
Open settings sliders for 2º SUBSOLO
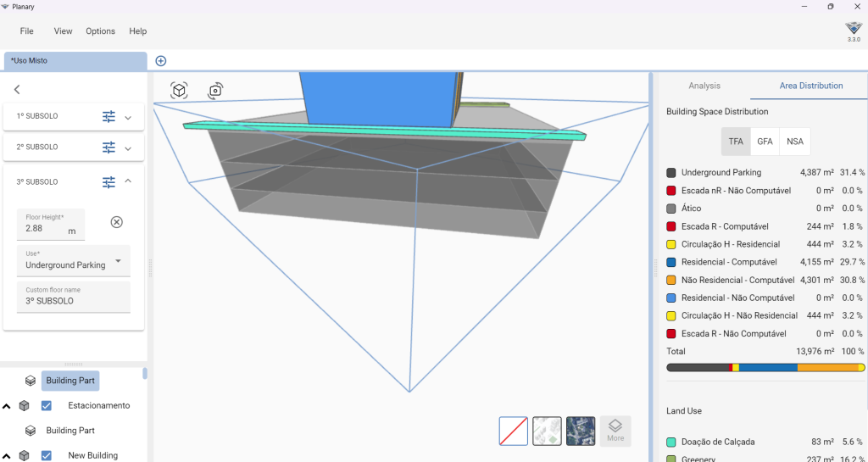[109, 148]
